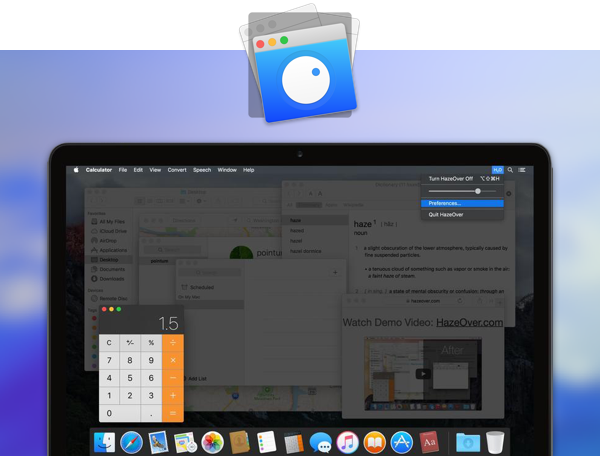600x456 pixels.
Task: Select Preferences… in HazeOver menu
Action: [462, 204]
